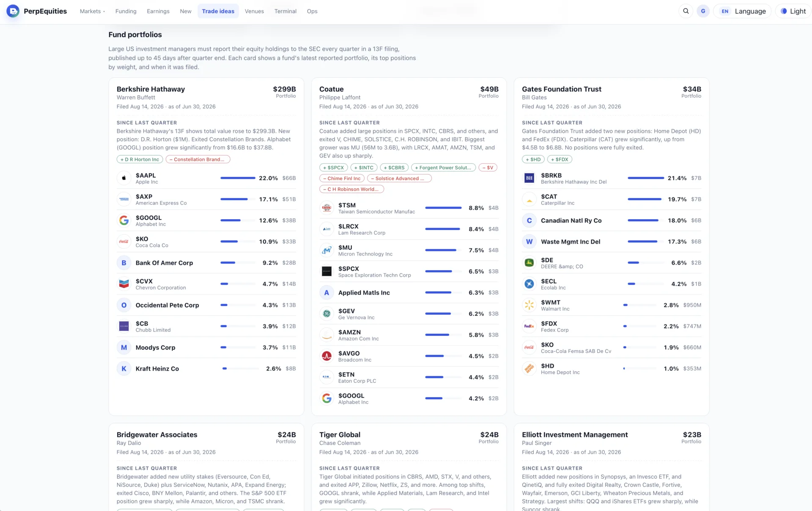Open the Ops nav item
The height and width of the screenshot is (511, 812).
pyautogui.click(x=312, y=11)
